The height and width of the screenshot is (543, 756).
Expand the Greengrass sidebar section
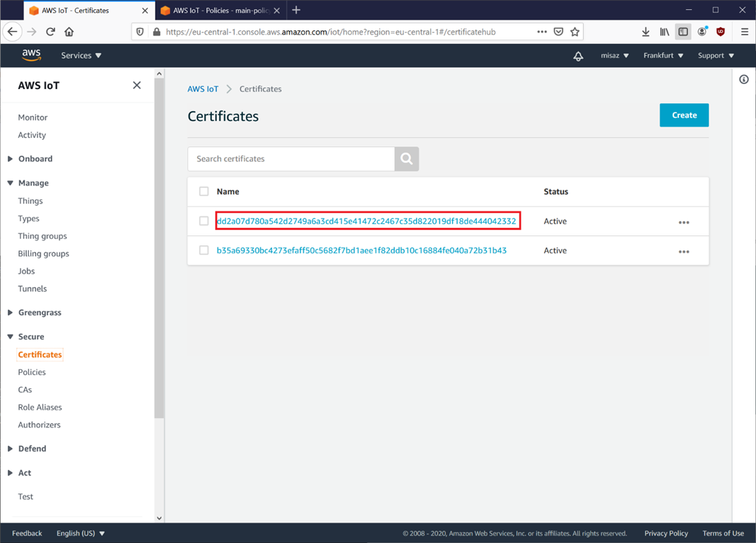coord(40,313)
